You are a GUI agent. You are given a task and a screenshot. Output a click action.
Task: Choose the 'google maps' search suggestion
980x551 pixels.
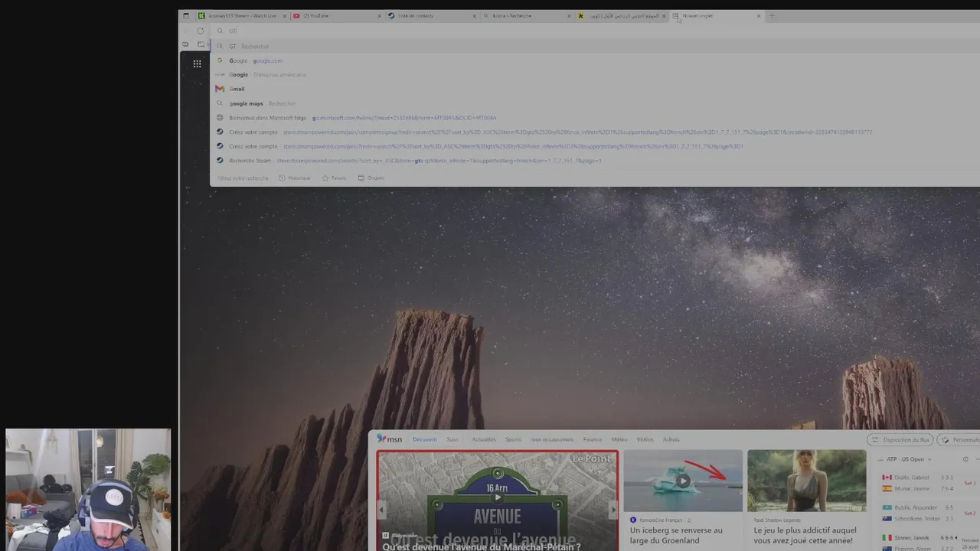click(x=594, y=103)
